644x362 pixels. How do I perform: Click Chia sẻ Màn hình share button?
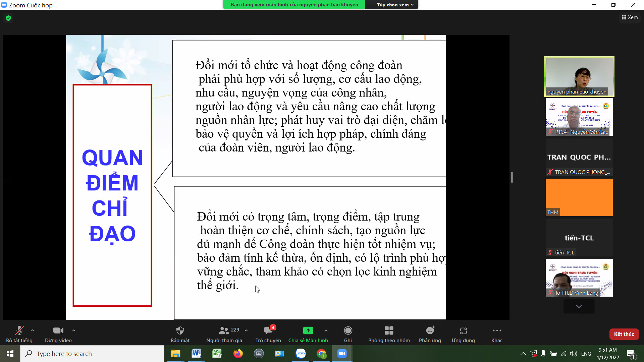click(x=308, y=334)
